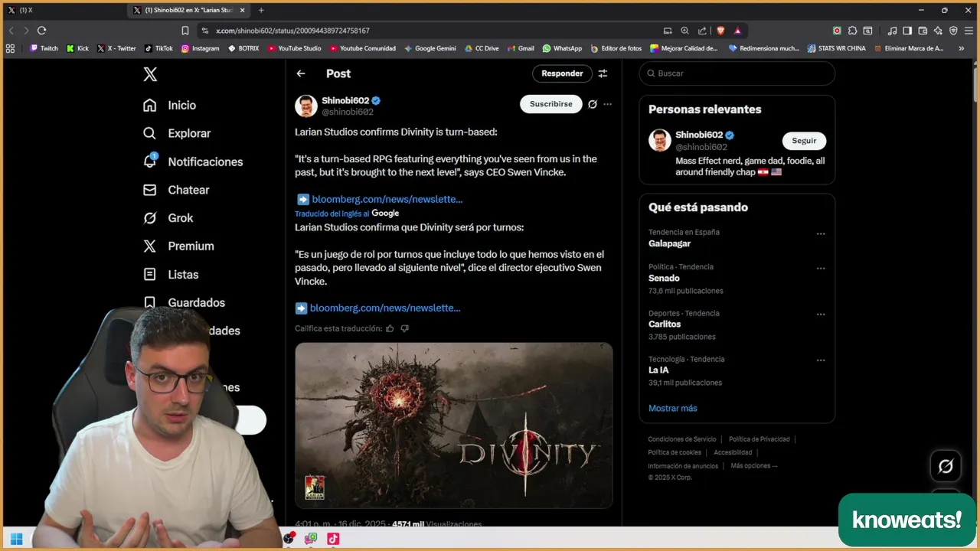Open the Leo AI sparkle icon

tap(938, 31)
